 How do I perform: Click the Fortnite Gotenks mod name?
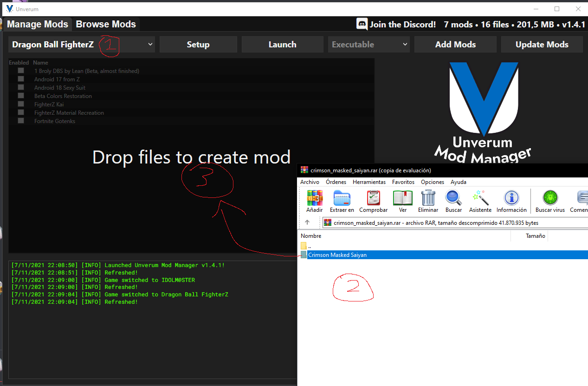(x=55, y=121)
